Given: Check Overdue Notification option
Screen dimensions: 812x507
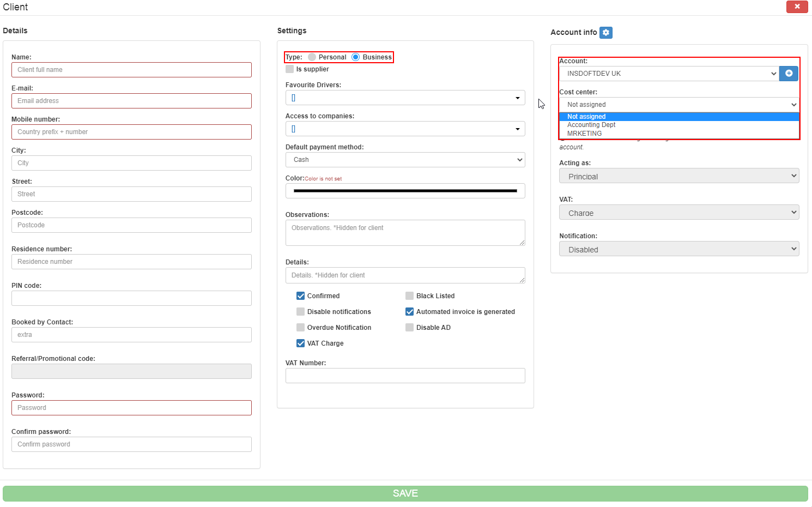Looking at the screenshot, I should click(300, 328).
